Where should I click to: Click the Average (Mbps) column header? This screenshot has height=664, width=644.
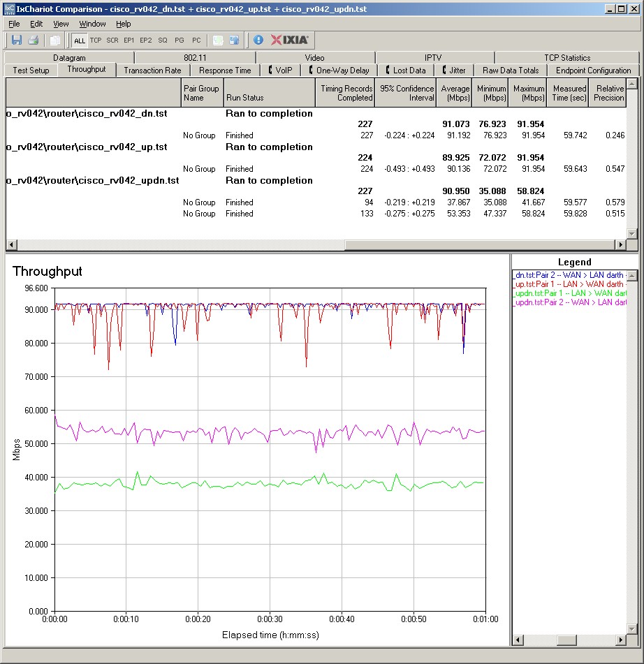(454, 93)
